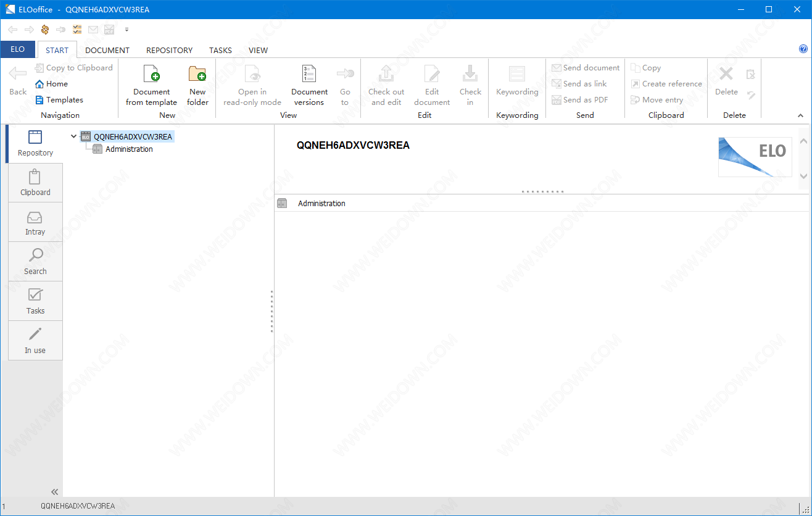Switch to the VIEW ribbon tab
Screen dimensions: 812x516
click(258, 50)
